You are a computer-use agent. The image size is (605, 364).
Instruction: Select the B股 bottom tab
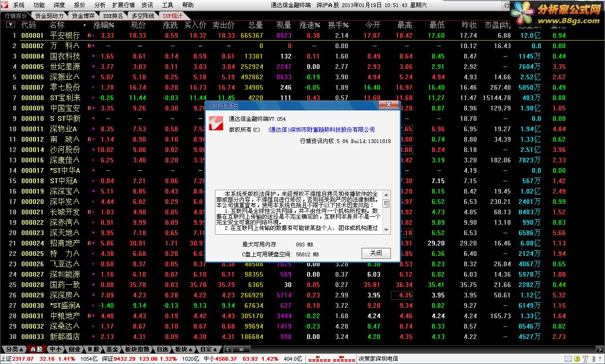pos(93,349)
